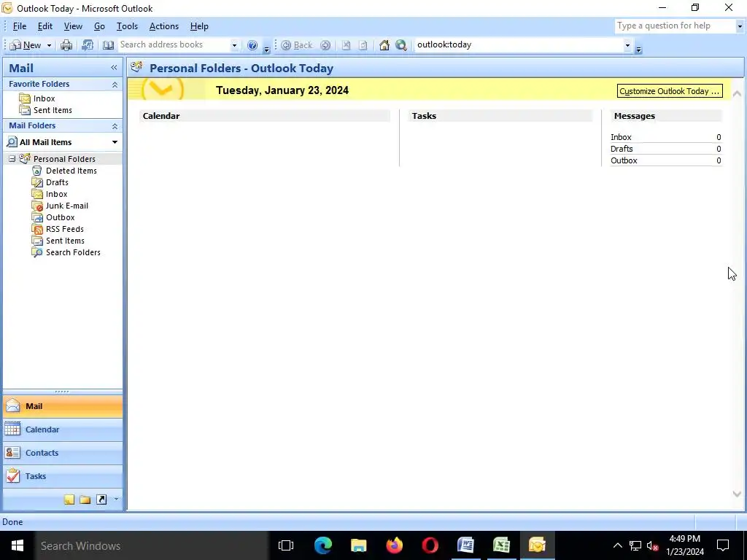This screenshot has width=747, height=560.
Task: Open Firefox from the taskbar
Action: tap(395, 545)
